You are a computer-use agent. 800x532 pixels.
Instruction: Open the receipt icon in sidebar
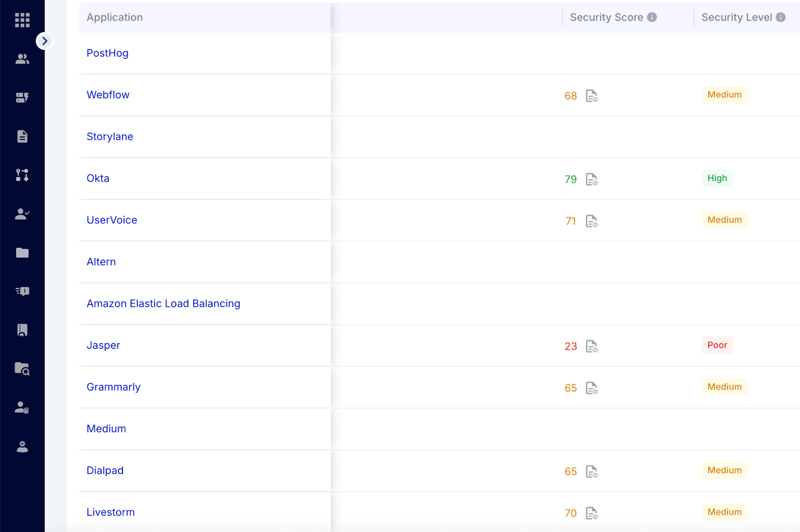click(22, 330)
